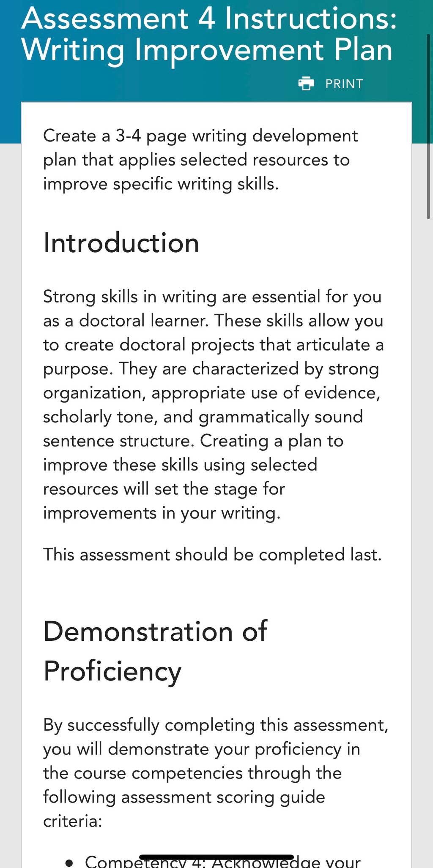Image resolution: width=433 pixels, height=868 pixels.
Task: Click the Introduction heading
Action: pos(121,243)
